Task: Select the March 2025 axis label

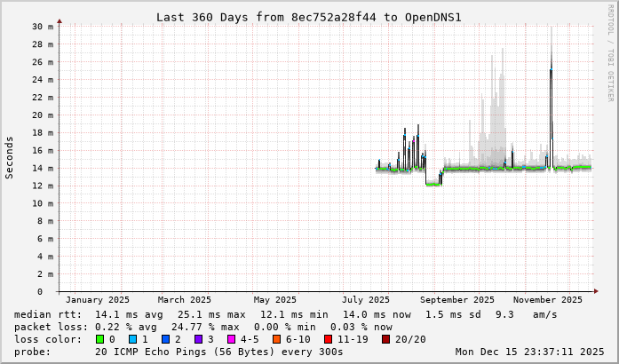Action: tap(186, 300)
